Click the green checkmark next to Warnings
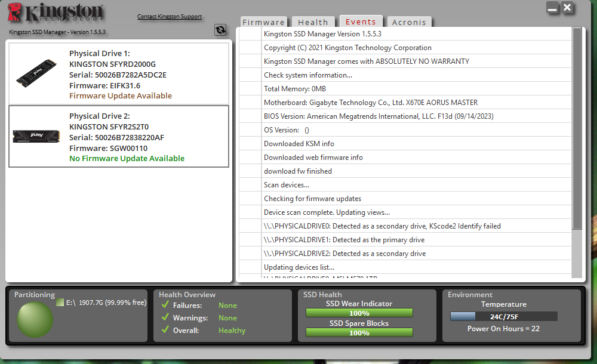The width and height of the screenshot is (597, 364). [165, 317]
